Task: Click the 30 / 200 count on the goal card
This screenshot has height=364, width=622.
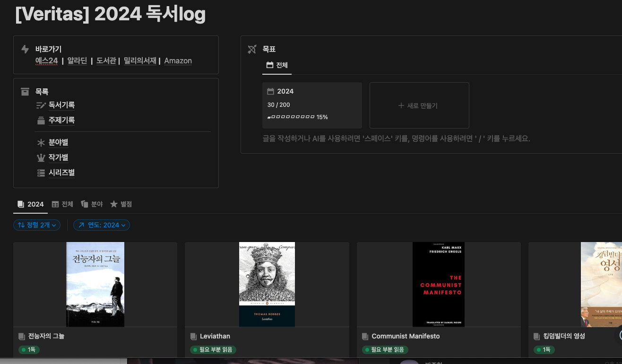Action: point(279,104)
